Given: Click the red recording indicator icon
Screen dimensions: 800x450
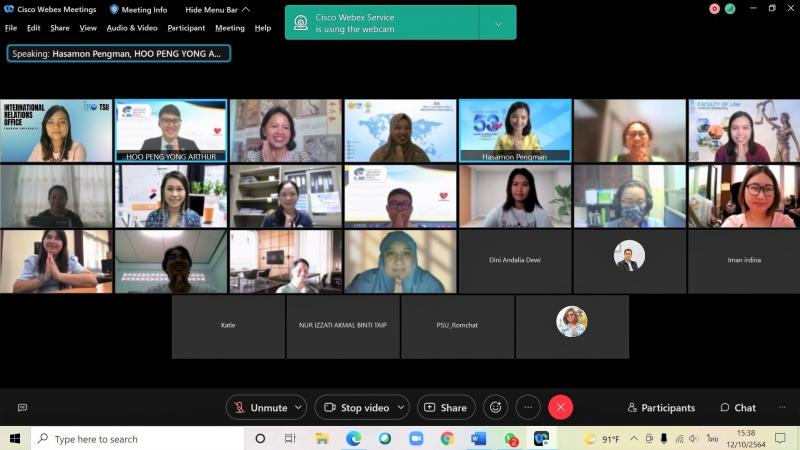Looking at the screenshot, I should [x=714, y=9].
